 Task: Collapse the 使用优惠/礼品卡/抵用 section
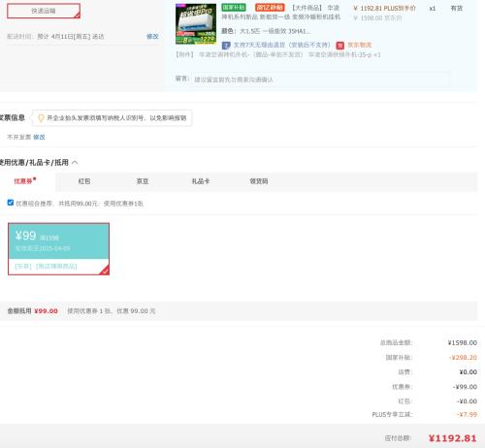tap(75, 162)
